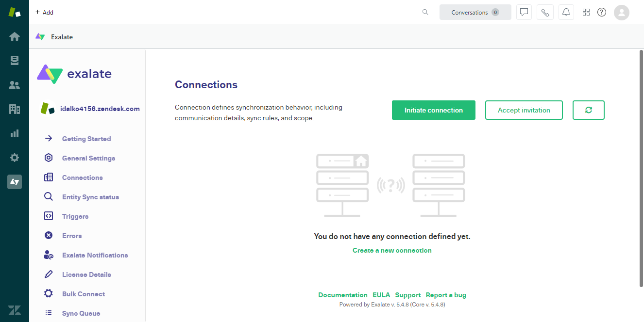Click Triggers code icon
This screenshot has height=322, width=644.
point(49,216)
